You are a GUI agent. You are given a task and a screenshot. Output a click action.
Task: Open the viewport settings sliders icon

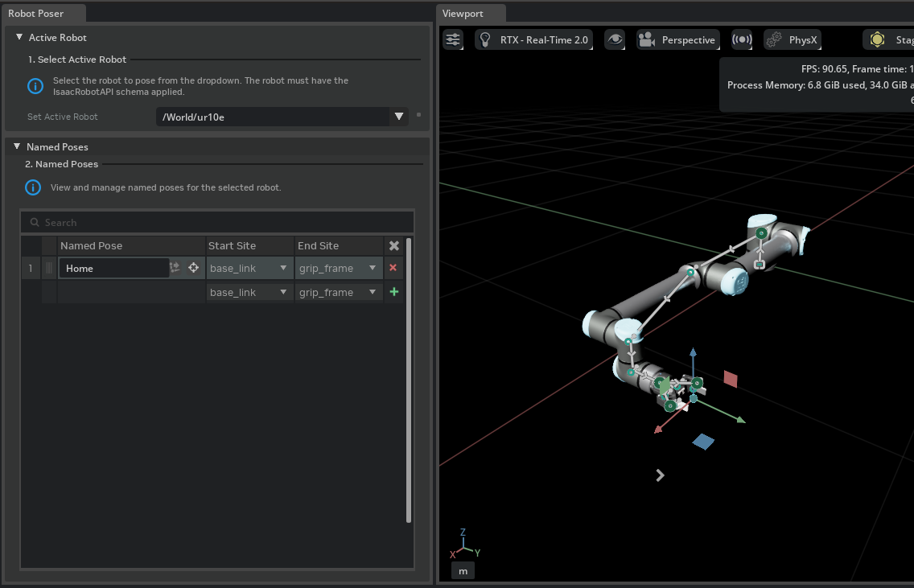[454, 39]
